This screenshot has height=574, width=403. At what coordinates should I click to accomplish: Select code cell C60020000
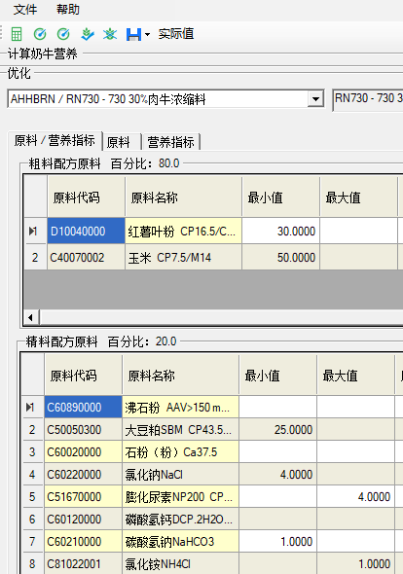click(83, 452)
